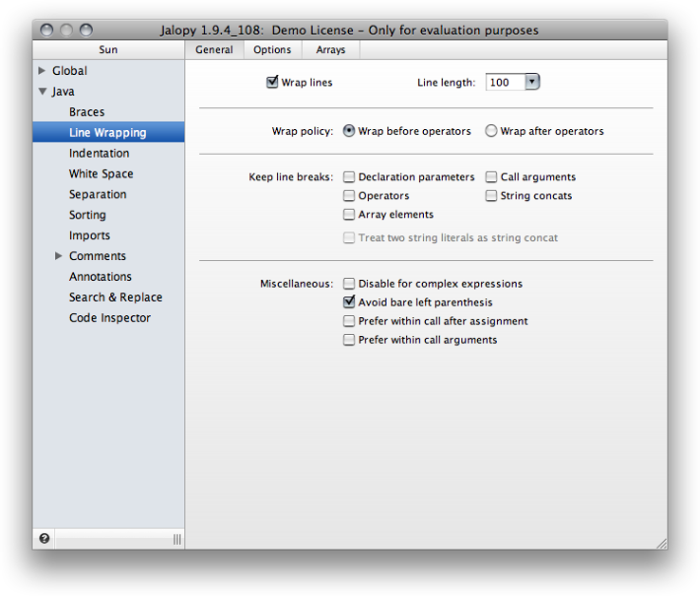Zoom the Jalopy window

tap(86, 30)
